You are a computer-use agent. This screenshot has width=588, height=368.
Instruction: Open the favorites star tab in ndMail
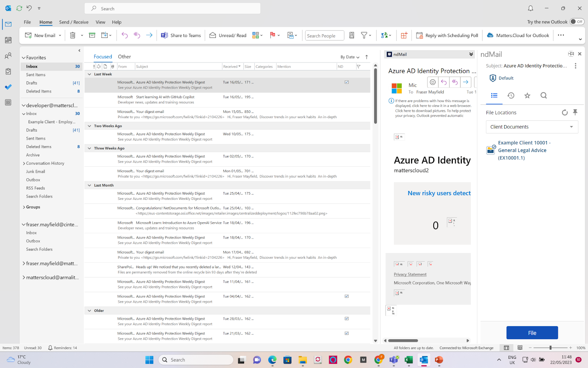coord(527,96)
